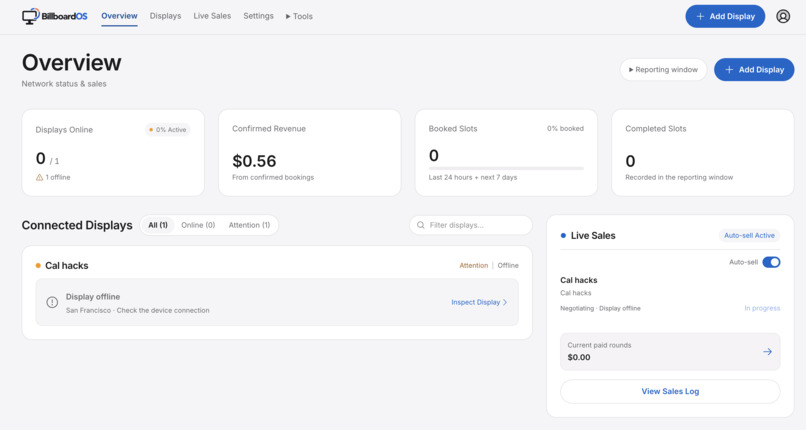The width and height of the screenshot is (806, 430).
Task: Go to the Overview tab
Action: [119, 16]
